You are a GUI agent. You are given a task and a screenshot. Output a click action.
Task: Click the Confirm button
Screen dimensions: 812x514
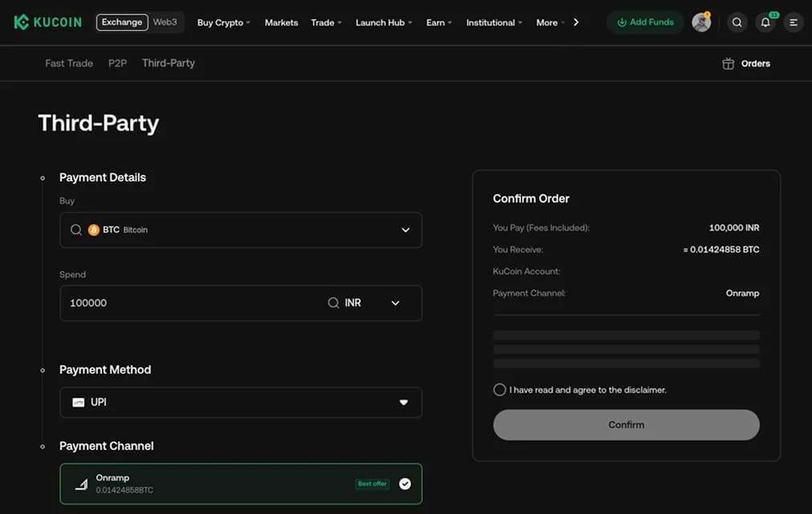[x=626, y=425]
